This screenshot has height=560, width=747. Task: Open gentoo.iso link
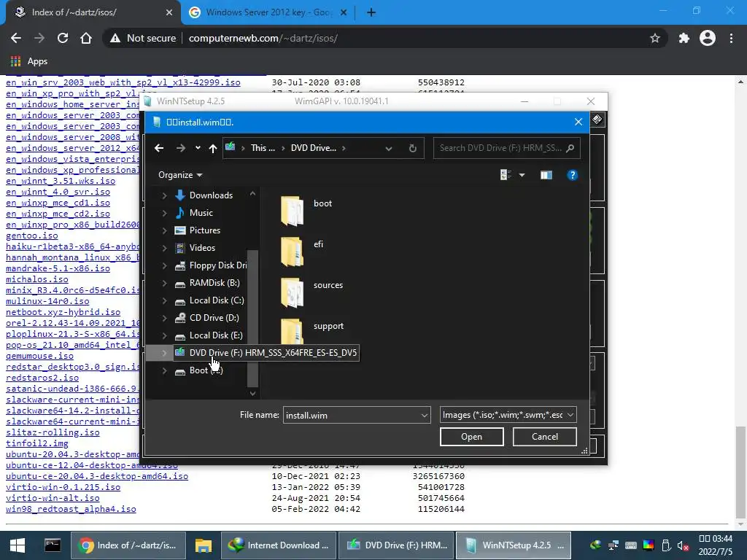coord(32,236)
